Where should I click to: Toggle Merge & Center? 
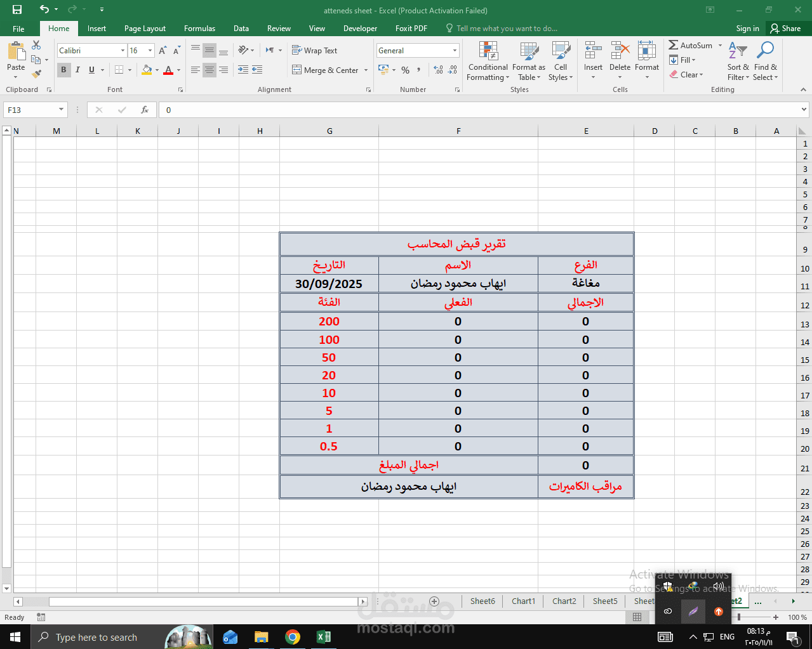point(325,70)
